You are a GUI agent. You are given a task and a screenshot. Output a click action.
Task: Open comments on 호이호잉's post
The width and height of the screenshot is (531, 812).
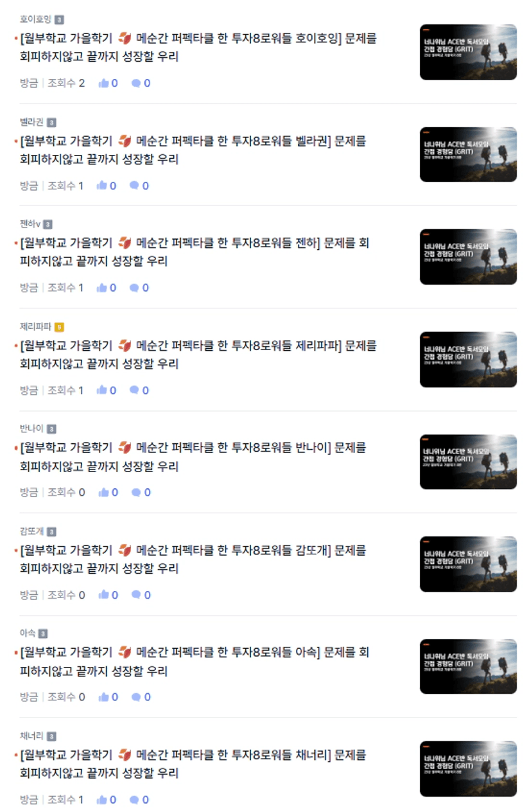click(136, 83)
